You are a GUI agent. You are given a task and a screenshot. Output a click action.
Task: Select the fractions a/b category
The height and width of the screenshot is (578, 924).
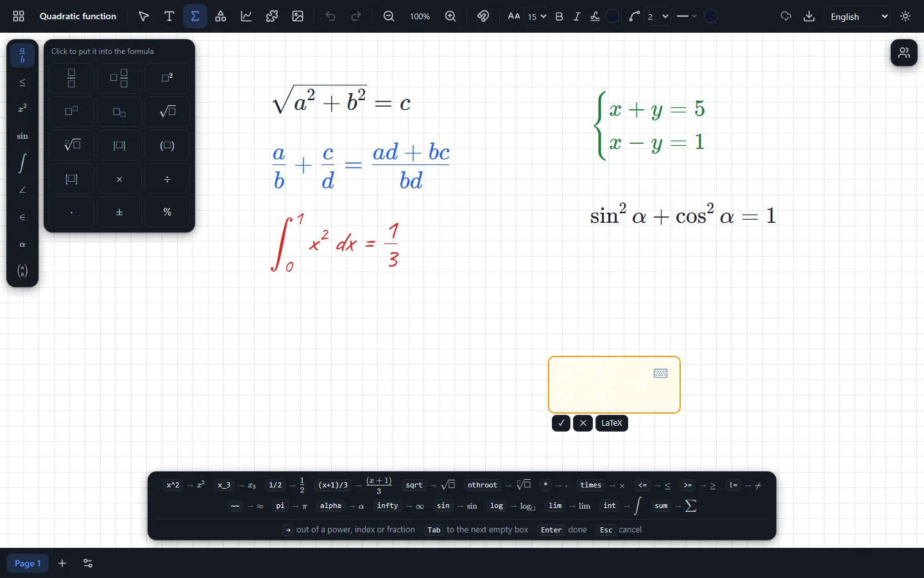(x=22, y=55)
